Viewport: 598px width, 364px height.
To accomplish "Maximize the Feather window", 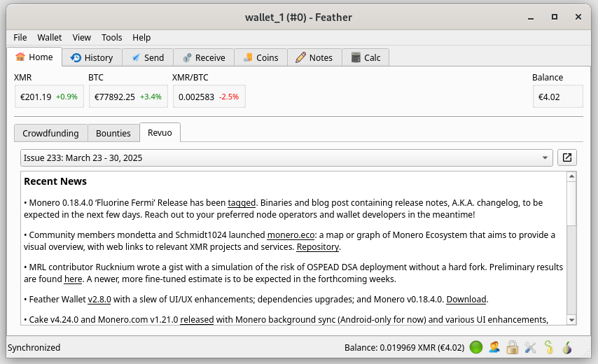I will [555, 17].
